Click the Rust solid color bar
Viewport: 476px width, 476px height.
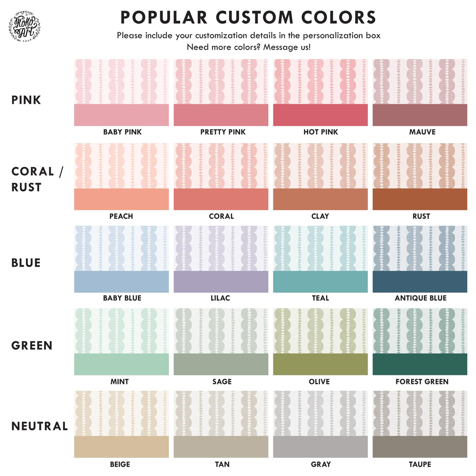pos(420,199)
